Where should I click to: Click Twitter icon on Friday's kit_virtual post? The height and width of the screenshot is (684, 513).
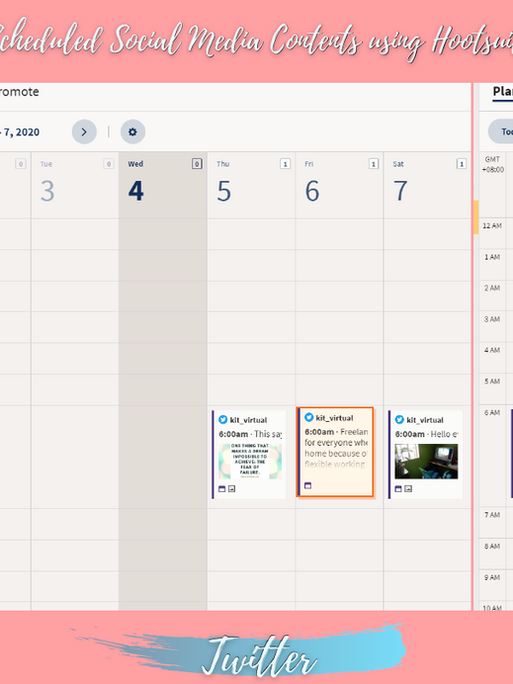pos(309,417)
